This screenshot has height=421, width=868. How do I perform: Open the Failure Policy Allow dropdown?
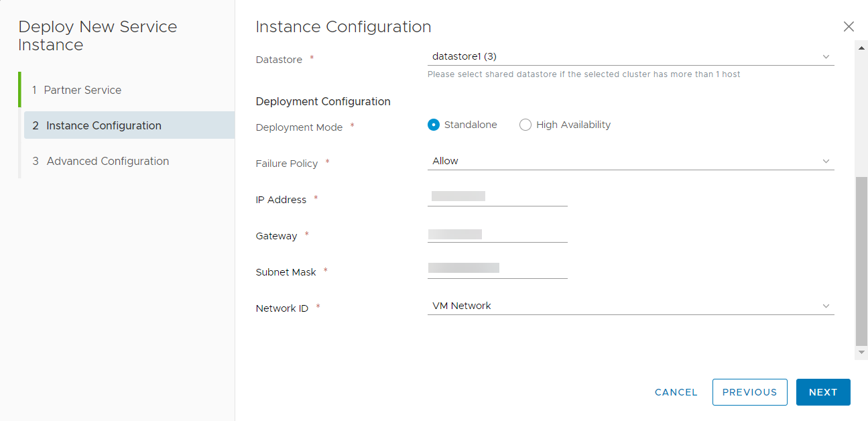623,161
